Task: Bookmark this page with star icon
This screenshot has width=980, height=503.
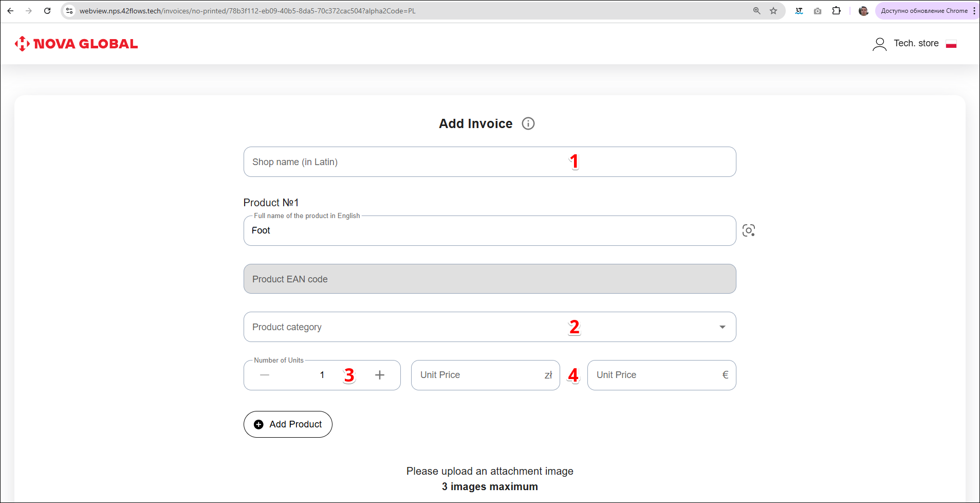Action: click(773, 11)
